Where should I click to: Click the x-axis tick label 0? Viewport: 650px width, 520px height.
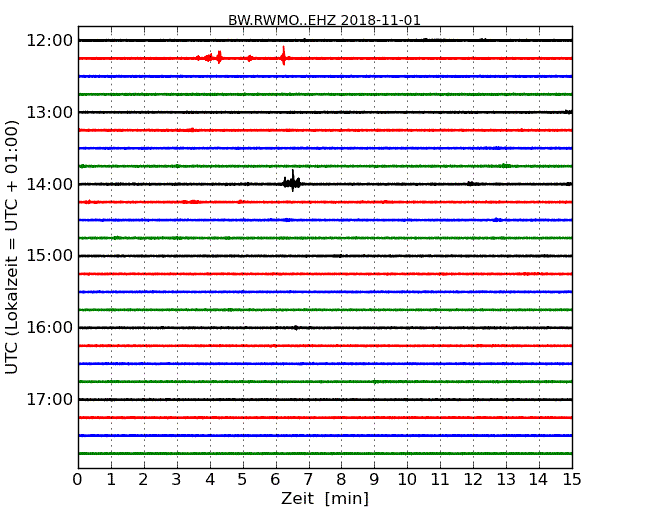point(78,480)
